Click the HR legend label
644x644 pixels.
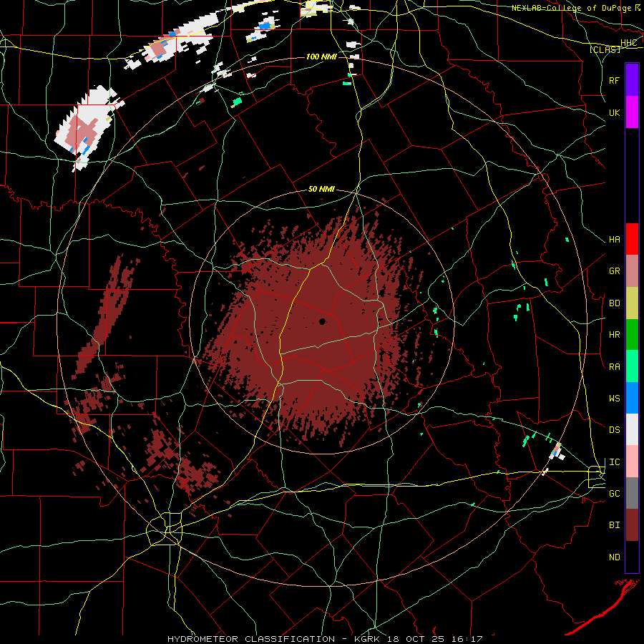click(614, 335)
